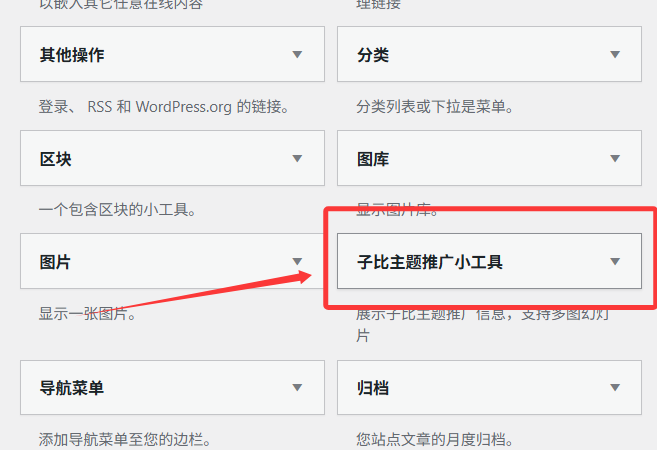Open the 图库 widget dropdown arrow

point(615,159)
